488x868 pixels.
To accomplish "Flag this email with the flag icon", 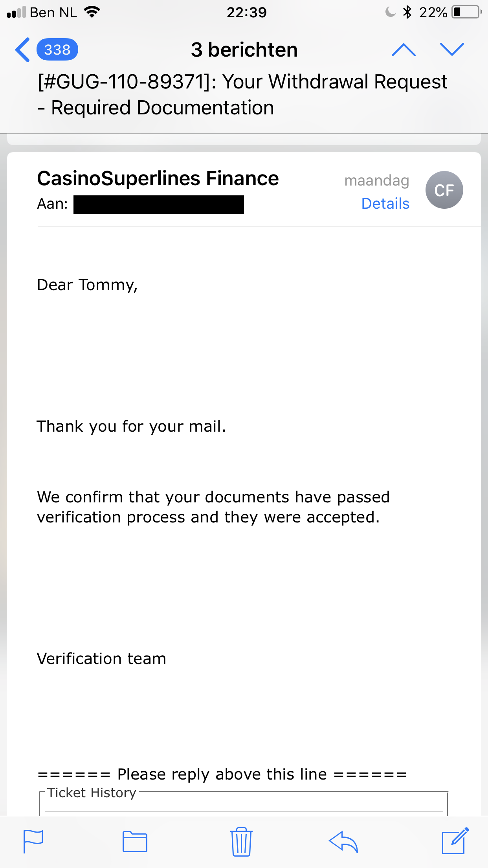I will click(x=33, y=841).
